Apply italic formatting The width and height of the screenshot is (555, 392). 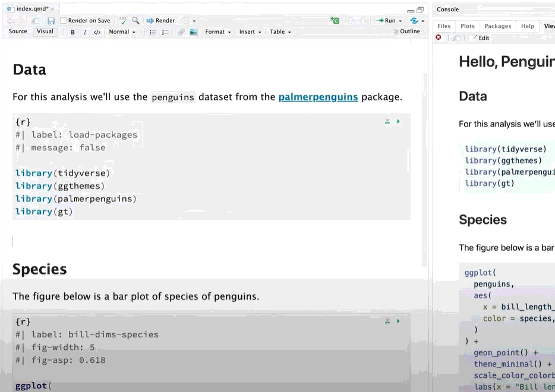pyautogui.click(x=84, y=32)
